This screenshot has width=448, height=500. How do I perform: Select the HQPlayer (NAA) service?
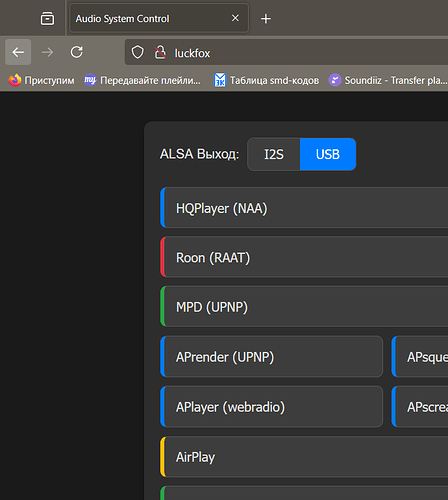point(304,208)
